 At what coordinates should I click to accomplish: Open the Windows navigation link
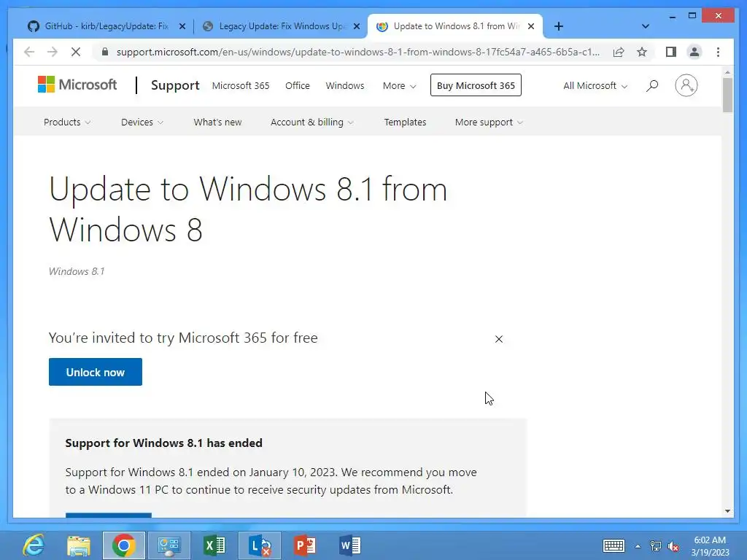tap(345, 86)
